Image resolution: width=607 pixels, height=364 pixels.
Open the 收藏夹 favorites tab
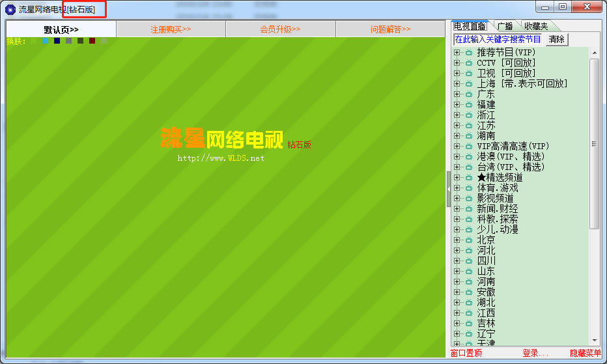(536, 26)
